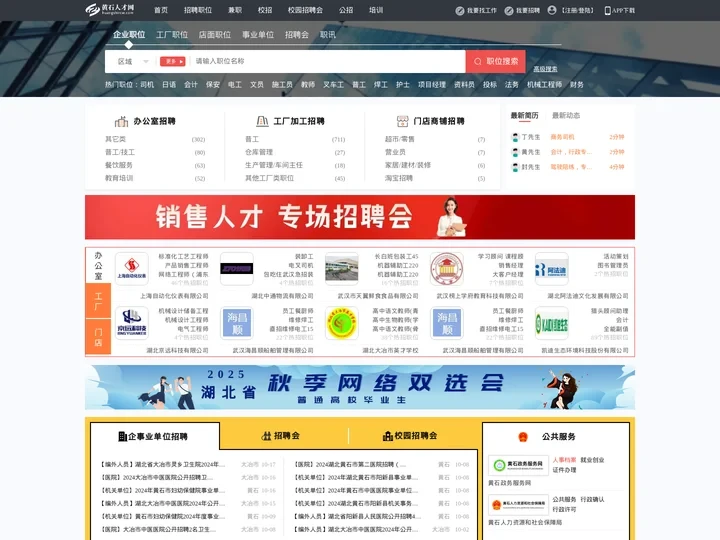Open the 武汉桃上学府教育 round seal logo
Image resolution: width=720 pixels, height=540 pixels.
click(446, 269)
